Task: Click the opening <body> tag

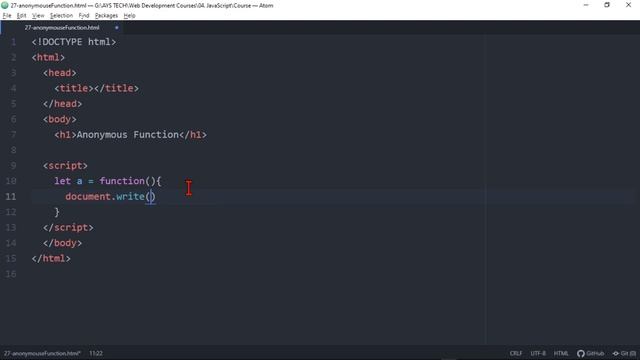Action: pyautogui.click(x=60, y=119)
